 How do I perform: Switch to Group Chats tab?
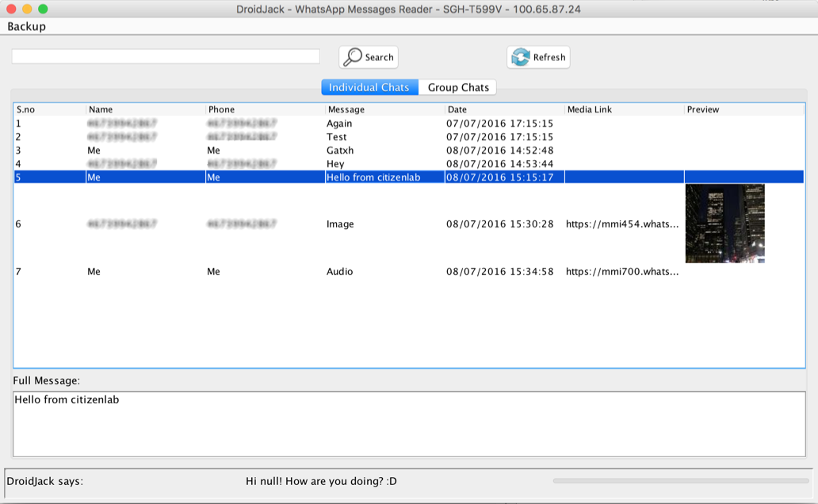click(x=458, y=87)
